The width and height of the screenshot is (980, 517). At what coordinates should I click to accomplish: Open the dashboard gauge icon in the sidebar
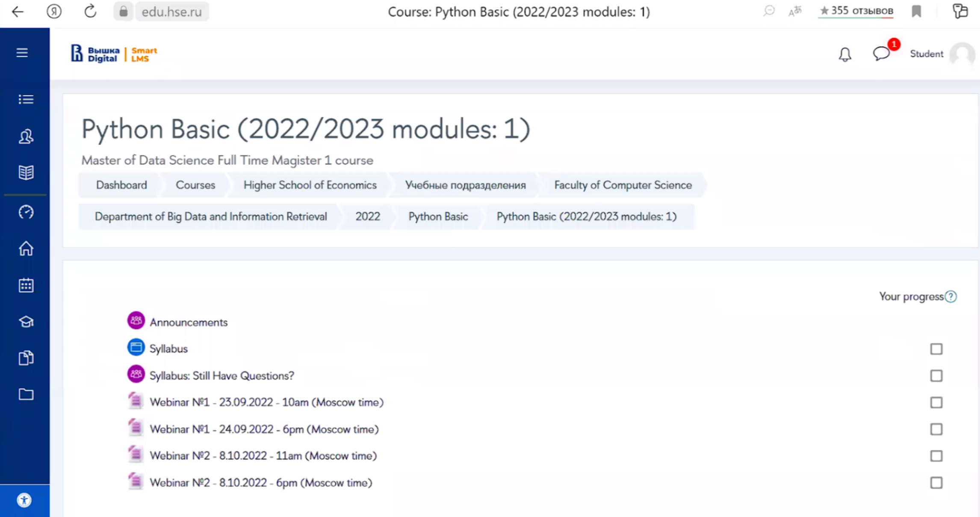pos(26,212)
